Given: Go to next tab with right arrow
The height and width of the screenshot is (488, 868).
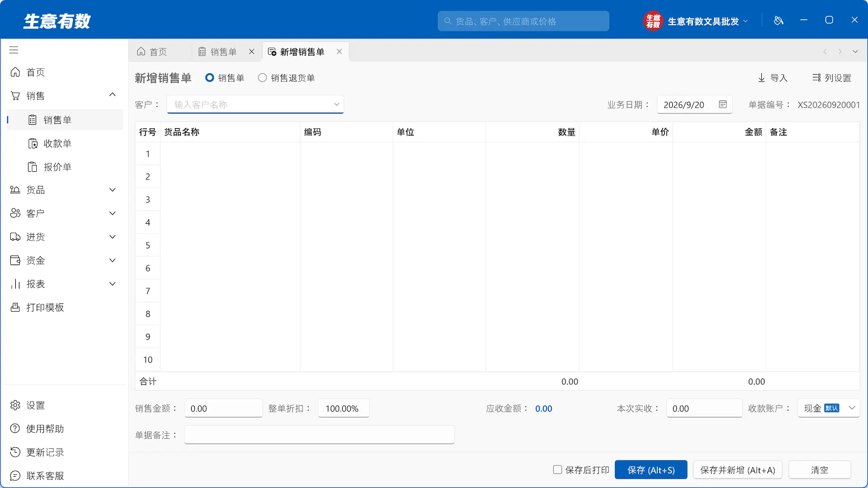Looking at the screenshot, I should tap(840, 52).
